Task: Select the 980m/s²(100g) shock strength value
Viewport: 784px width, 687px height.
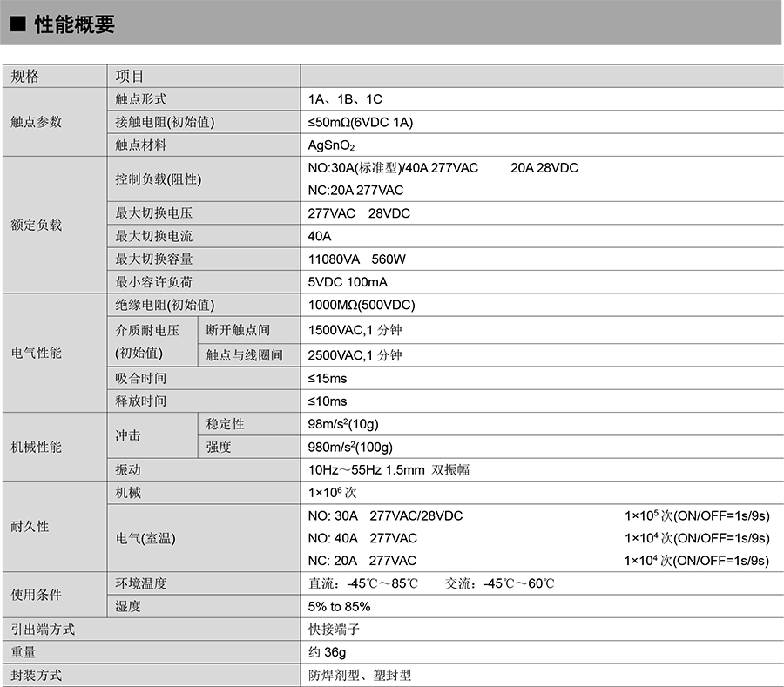Action: [350, 447]
